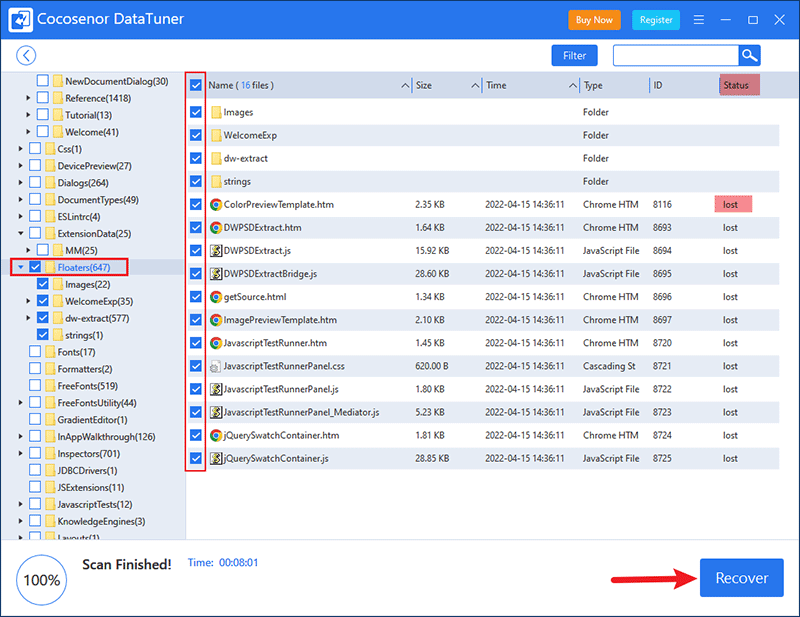
Task: Click folder icon of Floaters(647) in tree
Action: click(x=50, y=267)
